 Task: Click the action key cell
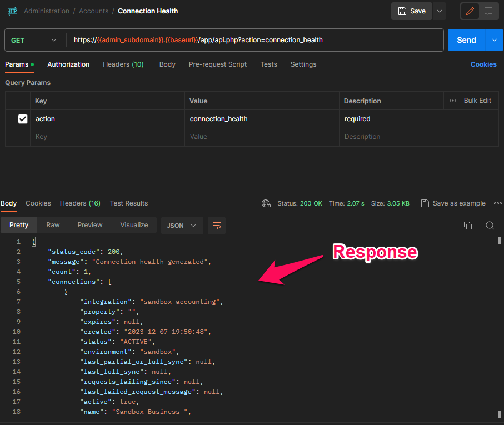(x=107, y=119)
